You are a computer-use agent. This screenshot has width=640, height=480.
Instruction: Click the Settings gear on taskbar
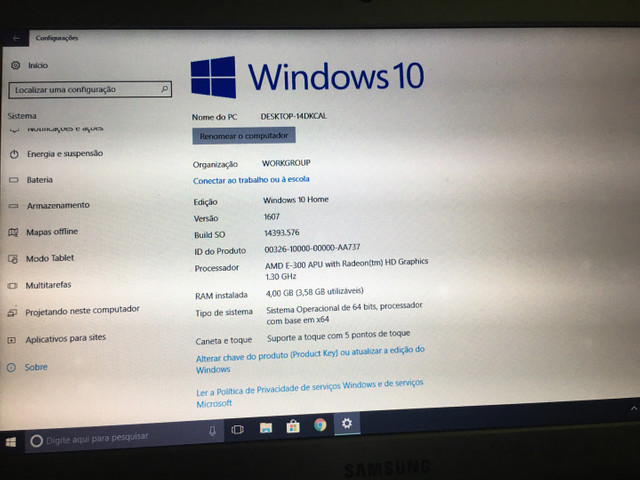point(347,423)
